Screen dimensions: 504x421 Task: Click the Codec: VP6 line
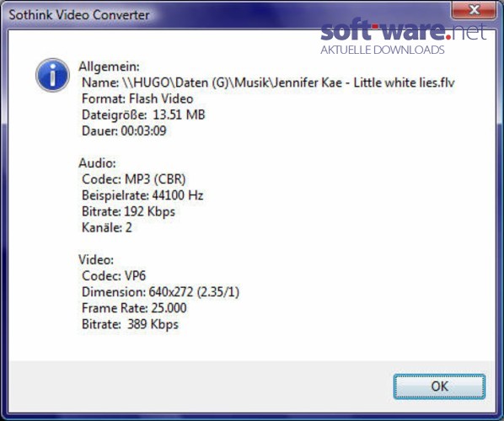[x=114, y=275]
